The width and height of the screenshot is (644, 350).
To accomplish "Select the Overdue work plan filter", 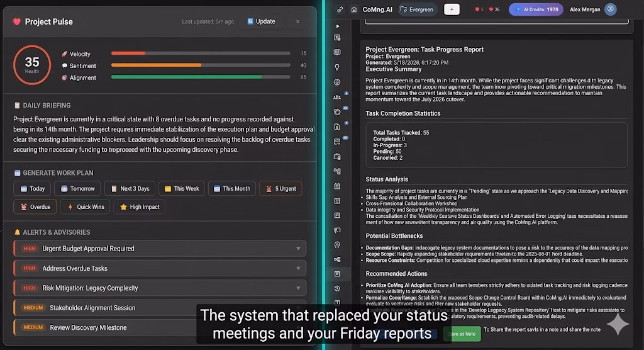I will [x=35, y=207].
